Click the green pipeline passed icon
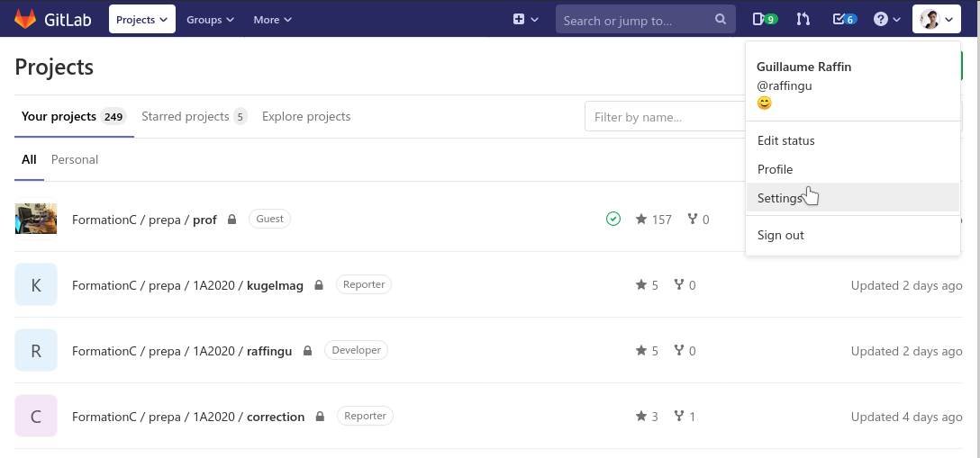The image size is (980, 458). click(x=613, y=219)
